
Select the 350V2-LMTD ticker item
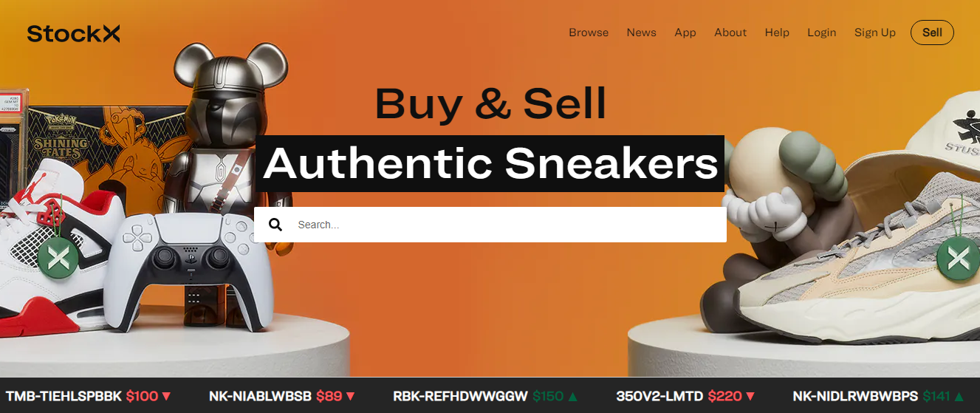point(685,397)
